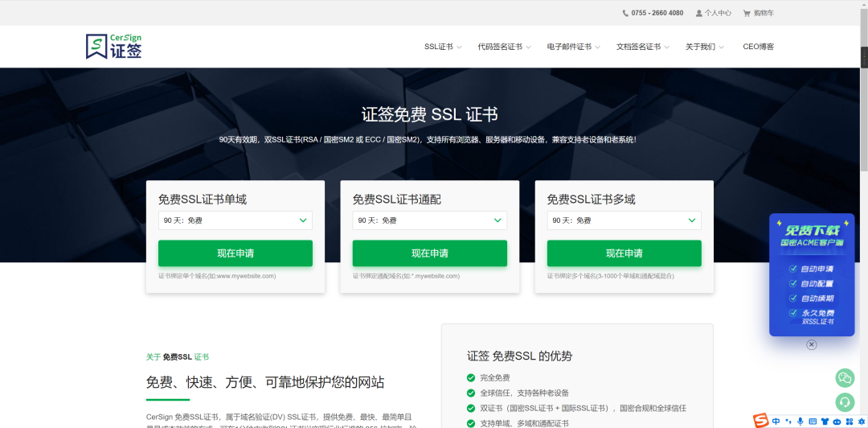Click the 国密ACME客户端 download banner
Image resolution: width=868 pixels, height=428 pixels.
click(x=812, y=274)
